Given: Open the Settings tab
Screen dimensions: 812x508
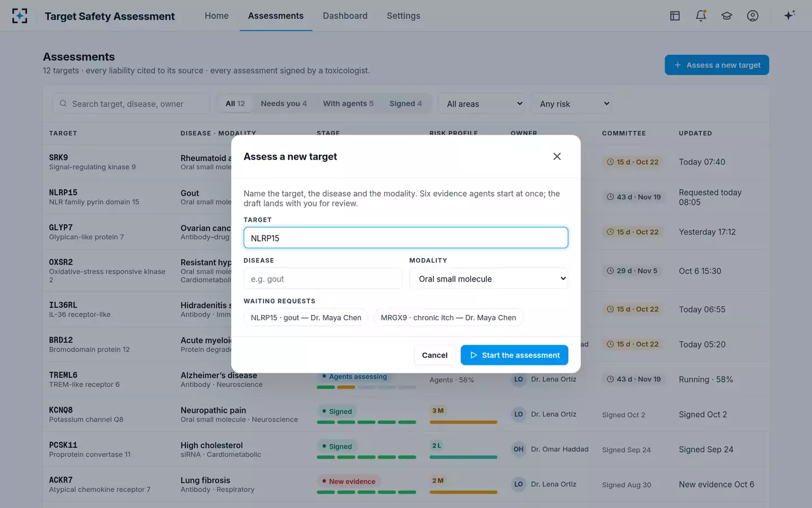Looking at the screenshot, I should pyautogui.click(x=404, y=16).
